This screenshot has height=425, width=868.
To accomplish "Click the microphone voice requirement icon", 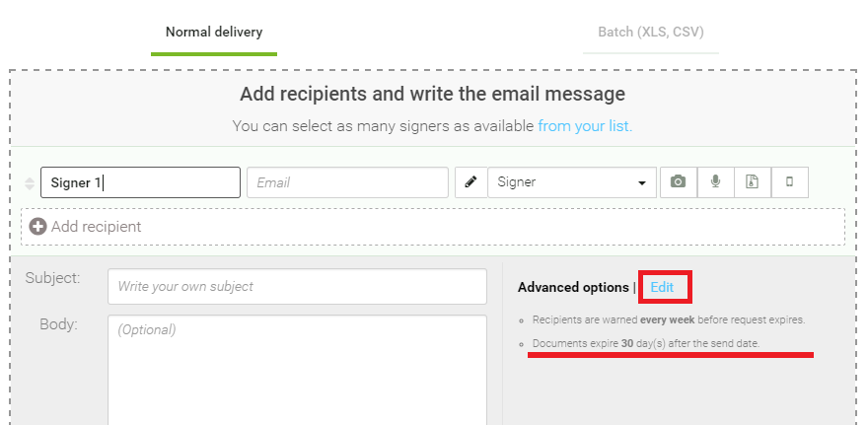I will [716, 182].
